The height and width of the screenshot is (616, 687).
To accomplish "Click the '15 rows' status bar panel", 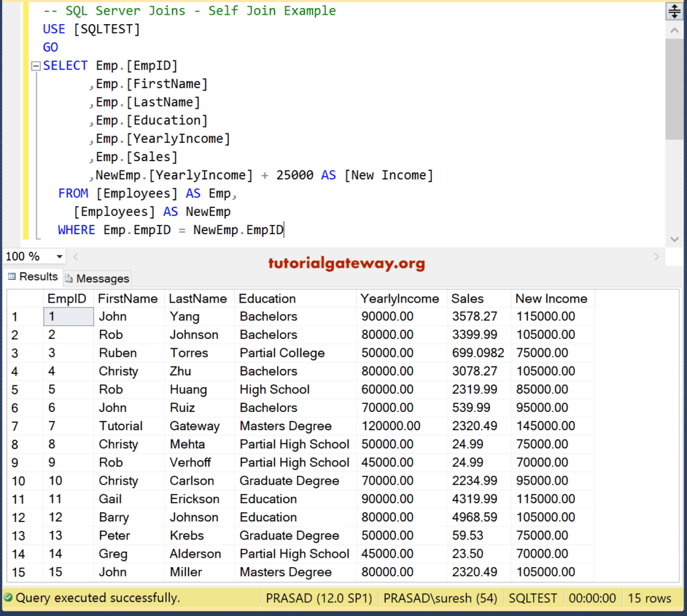I will pyautogui.click(x=649, y=597).
